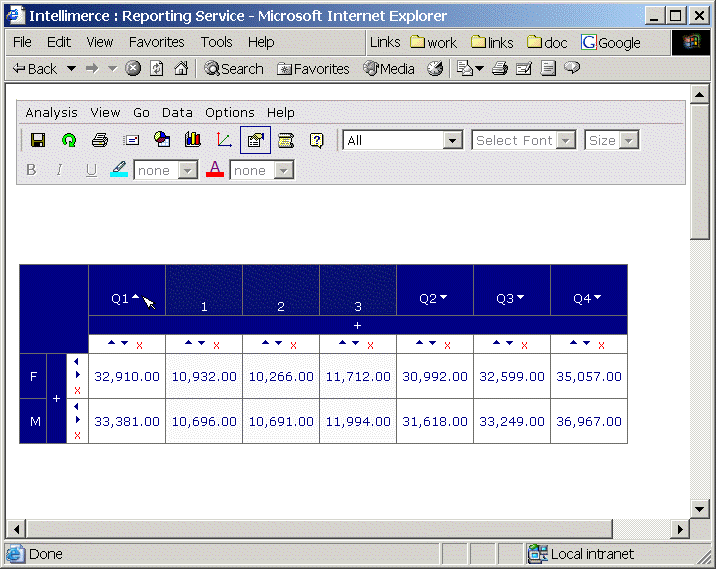Click the horizontal scrollbar right arrow
716x569 pixels.
(680, 529)
